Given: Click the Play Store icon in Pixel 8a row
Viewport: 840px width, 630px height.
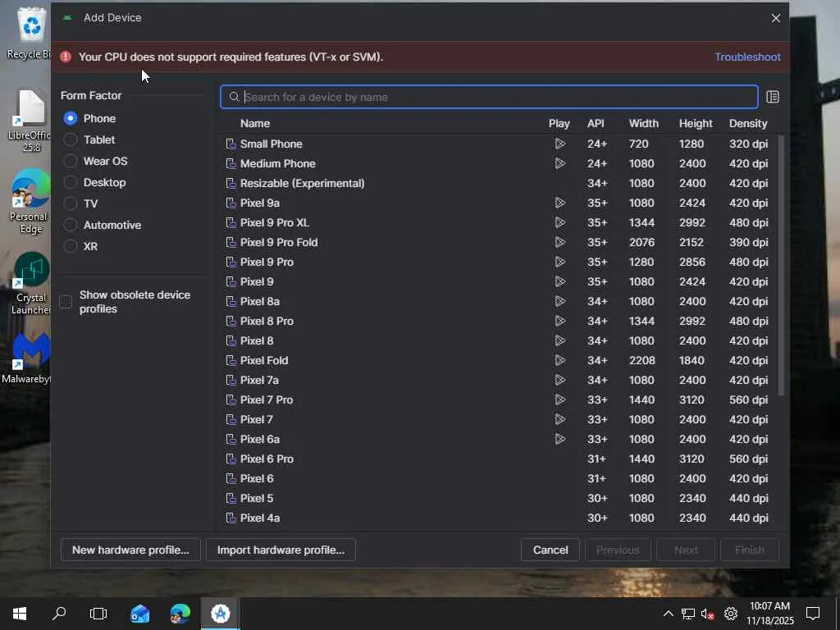Looking at the screenshot, I should (x=559, y=301).
